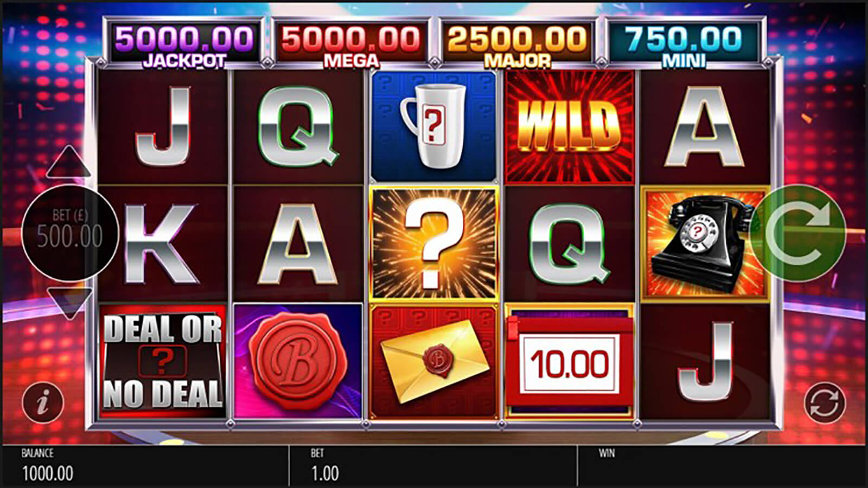Click the 5000.00 Jackpot display
This screenshot has width=868, height=488.
click(184, 44)
